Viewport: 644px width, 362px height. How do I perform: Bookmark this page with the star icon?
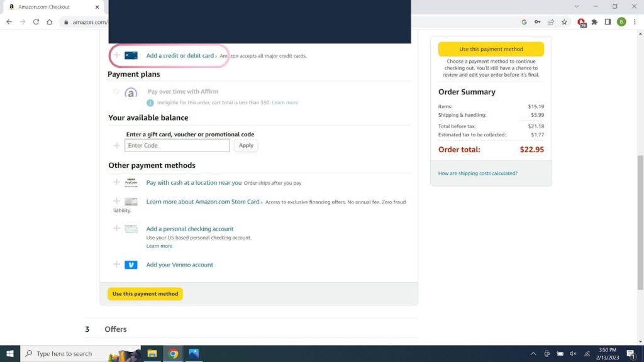pyautogui.click(x=564, y=22)
